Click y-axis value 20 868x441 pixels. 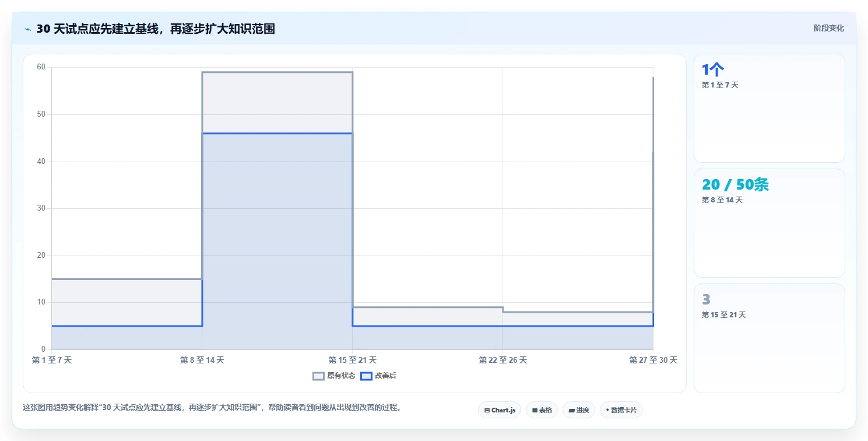coord(41,256)
